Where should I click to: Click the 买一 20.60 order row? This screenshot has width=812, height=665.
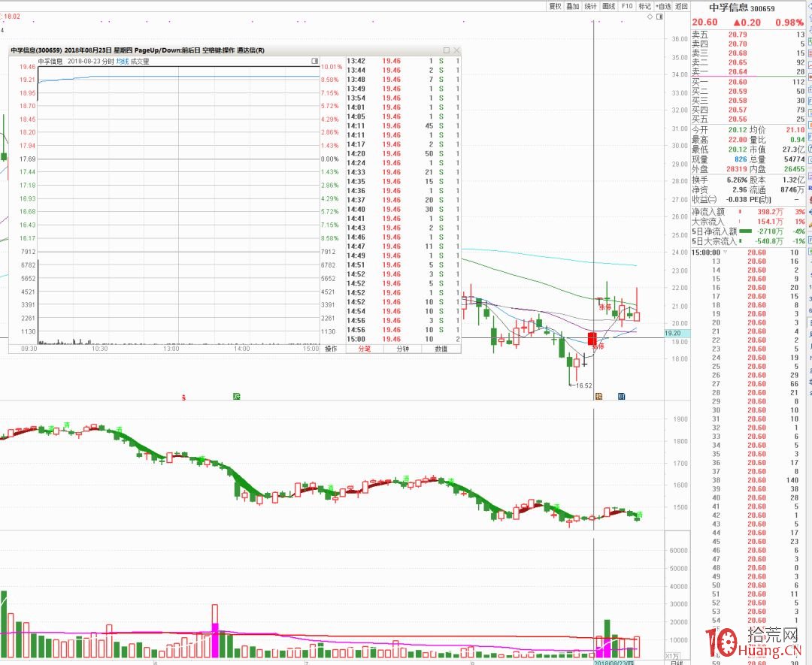[748, 82]
